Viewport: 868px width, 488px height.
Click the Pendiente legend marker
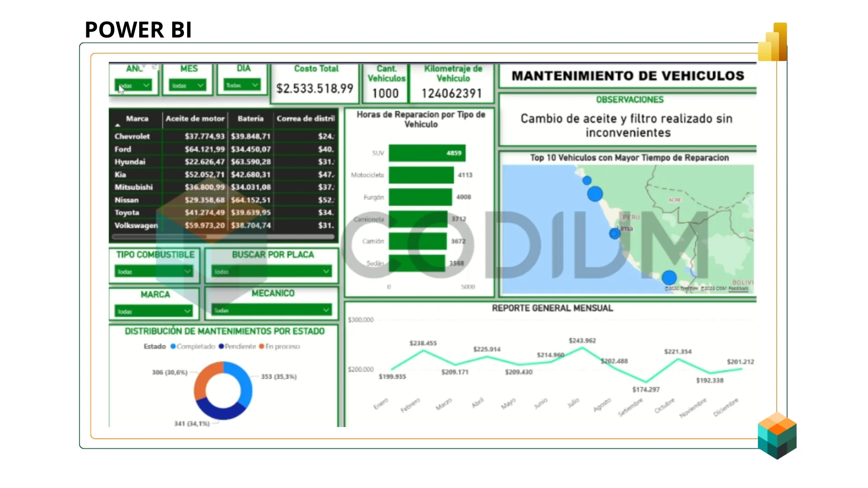point(221,347)
